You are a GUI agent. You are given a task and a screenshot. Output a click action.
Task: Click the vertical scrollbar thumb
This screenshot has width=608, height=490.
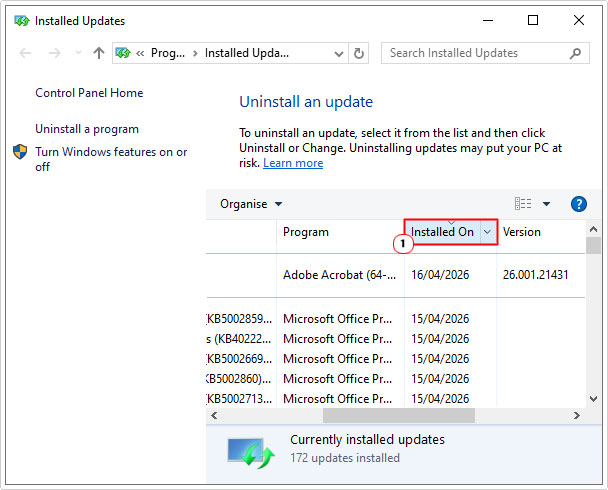(x=593, y=245)
